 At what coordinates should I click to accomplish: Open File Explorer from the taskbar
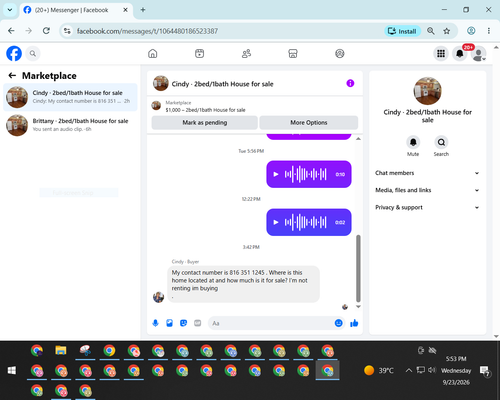61,350
